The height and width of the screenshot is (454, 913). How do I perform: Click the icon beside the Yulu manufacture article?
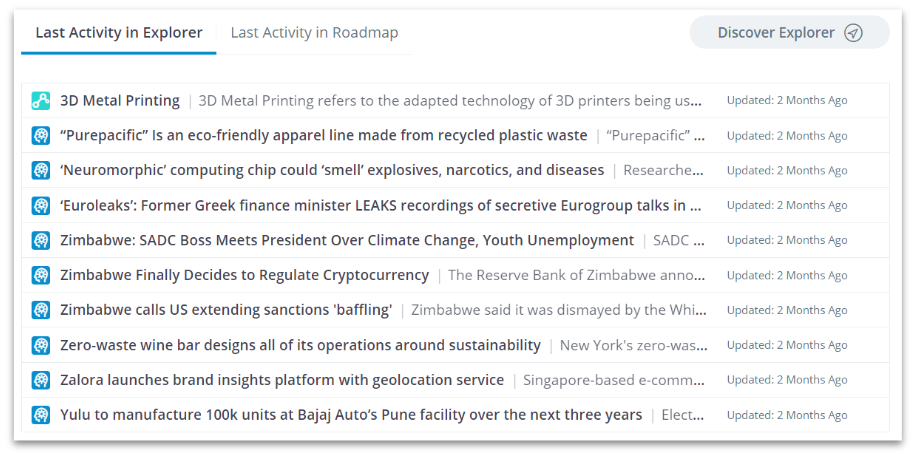click(x=40, y=415)
